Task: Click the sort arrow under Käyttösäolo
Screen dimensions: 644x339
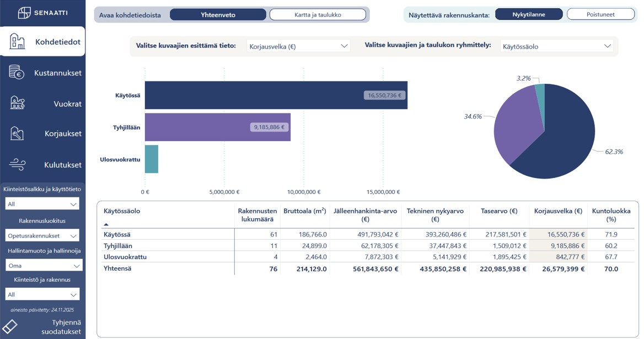Action: [x=106, y=224]
